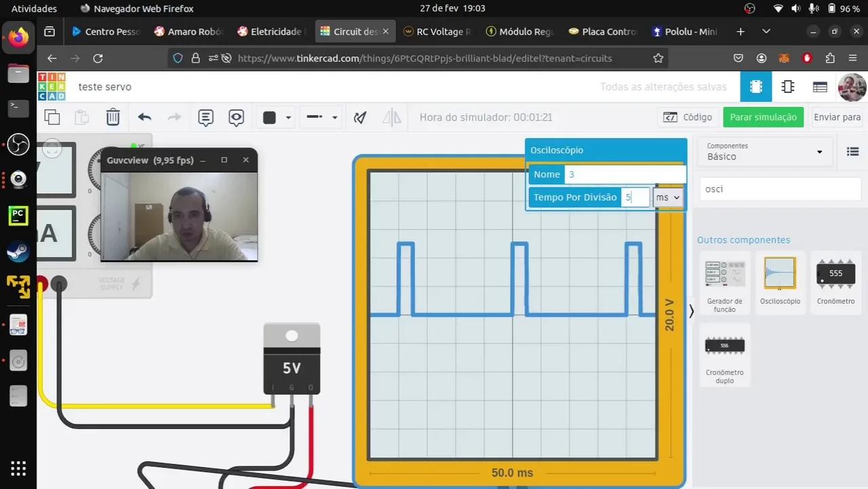868x489 pixels.
Task: Open the Código editor button
Action: tap(688, 117)
